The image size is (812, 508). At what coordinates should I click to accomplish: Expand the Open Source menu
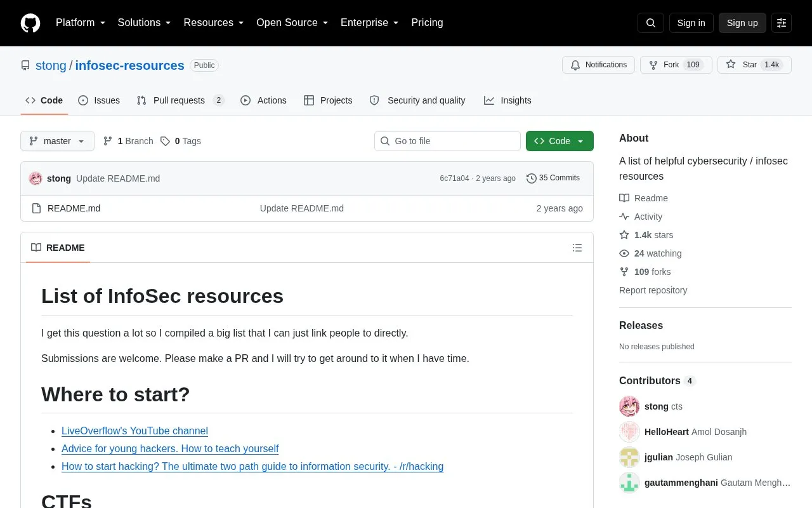292,23
